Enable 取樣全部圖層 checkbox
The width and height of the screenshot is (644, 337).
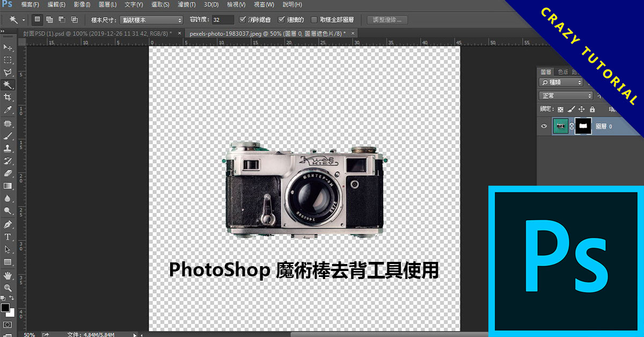coord(314,20)
